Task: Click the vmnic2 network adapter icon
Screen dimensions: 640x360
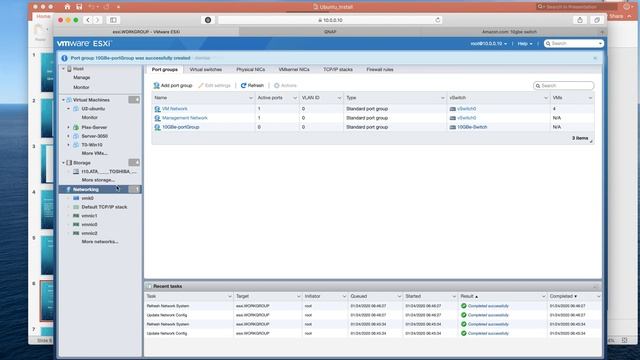Action: pos(76,233)
